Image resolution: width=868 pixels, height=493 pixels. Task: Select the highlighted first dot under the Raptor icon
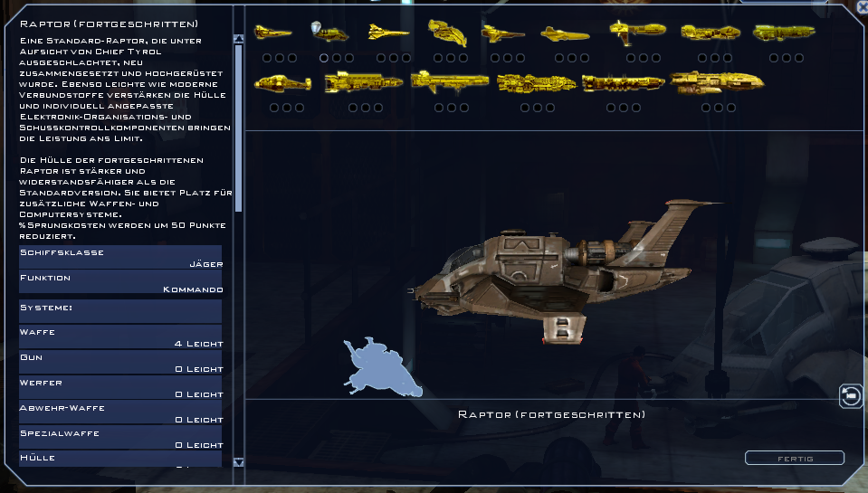click(324, 58)
